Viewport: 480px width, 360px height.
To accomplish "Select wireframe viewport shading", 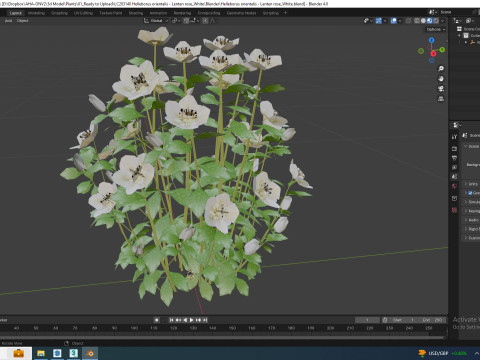I will (417, 21).
